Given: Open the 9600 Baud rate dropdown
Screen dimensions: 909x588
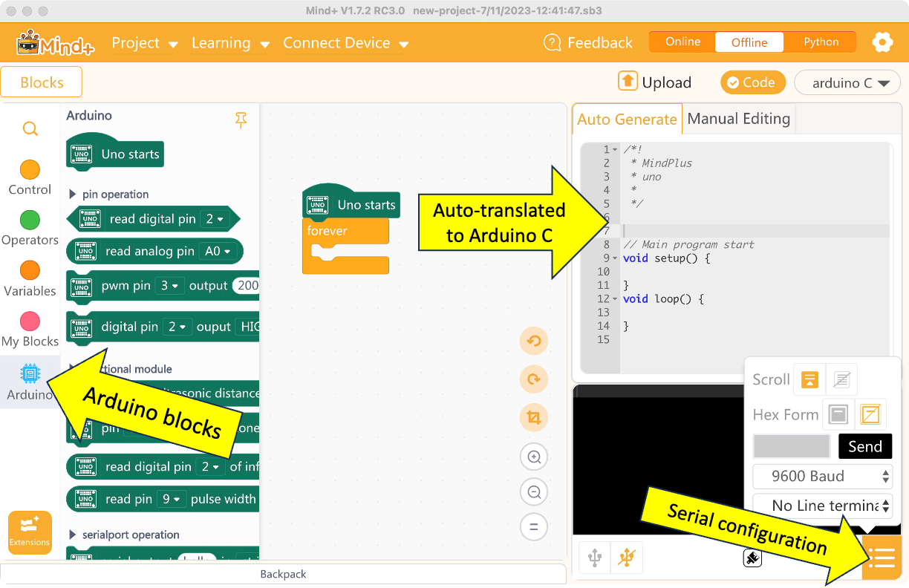Looking at the screenshot, I should click(x=822, y=477).
